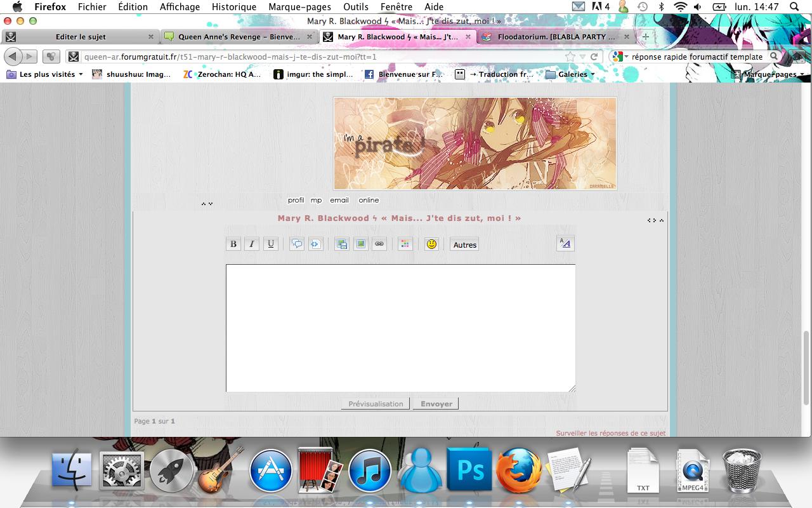Open a new browser tab
The height and width of the screenshot is (508, 812).
(x=645, y=37)
